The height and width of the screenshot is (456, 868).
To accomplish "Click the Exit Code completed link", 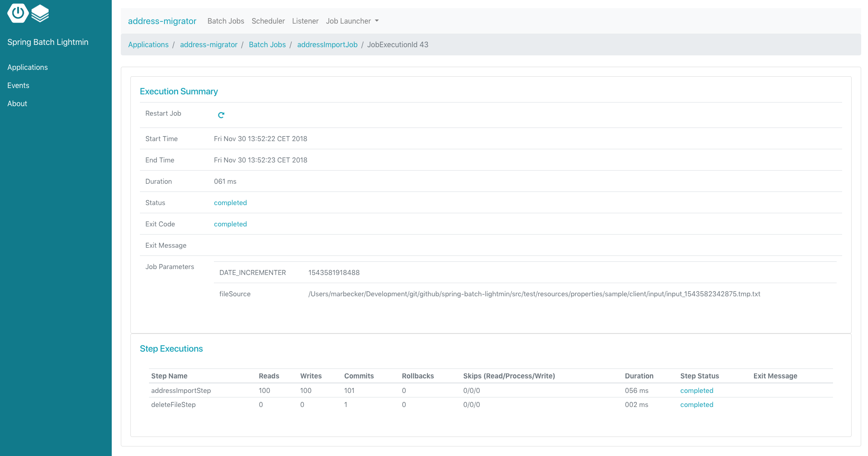I will 230,224.
